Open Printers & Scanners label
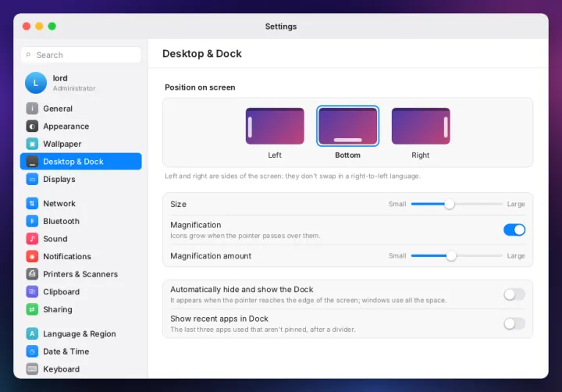This screenshot has width=562, height=392. tap(80, 274)
